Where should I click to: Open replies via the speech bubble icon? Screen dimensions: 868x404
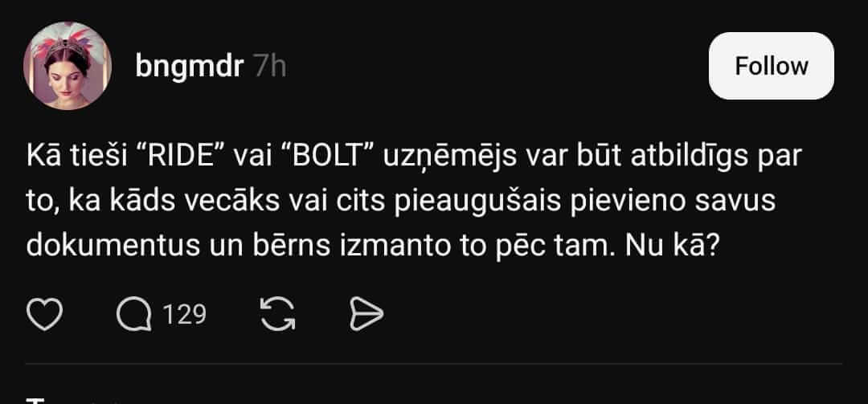[134, 315]
